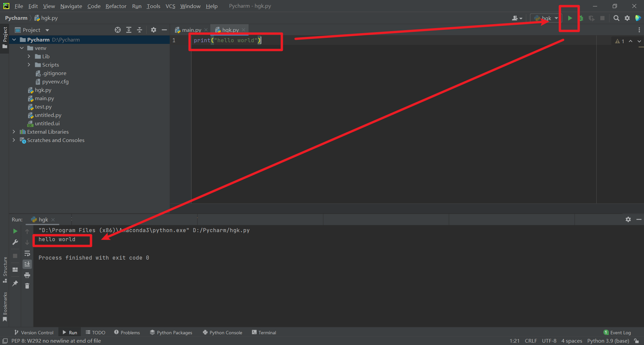Print console output using printer icon
The height and width of the screenshot is (345, 644).
coord(27,275)
